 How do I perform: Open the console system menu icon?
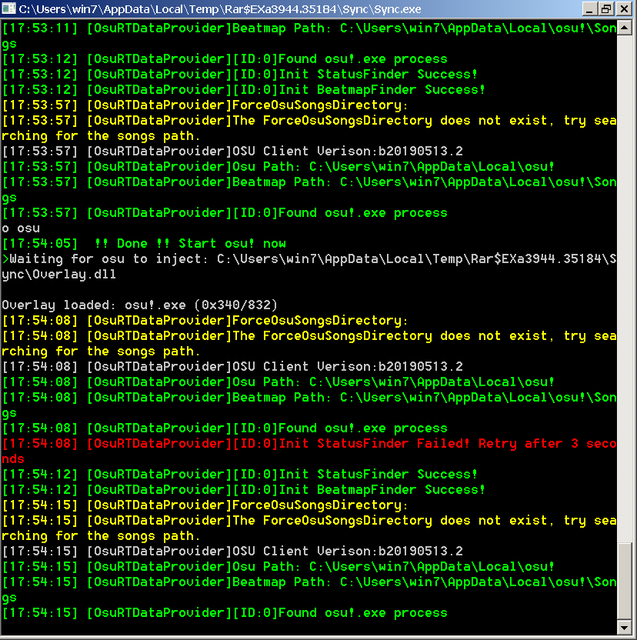click(x=9, y=9)
